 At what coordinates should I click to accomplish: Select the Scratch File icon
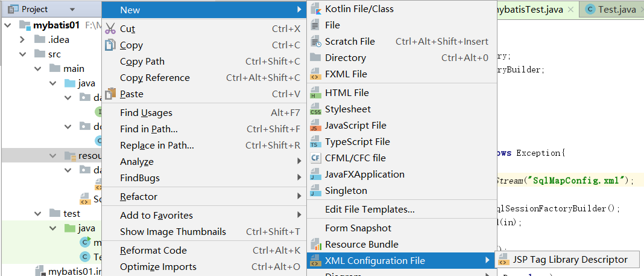coord(315,42)
